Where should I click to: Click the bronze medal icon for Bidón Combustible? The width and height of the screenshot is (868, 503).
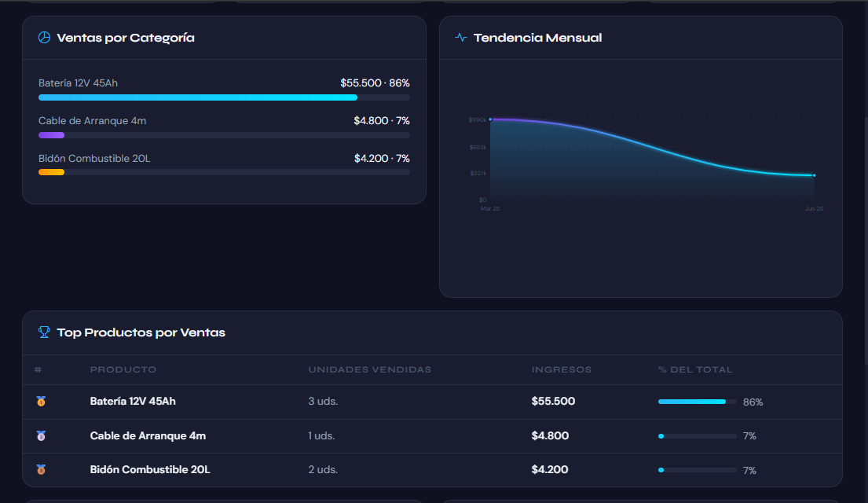41,470
